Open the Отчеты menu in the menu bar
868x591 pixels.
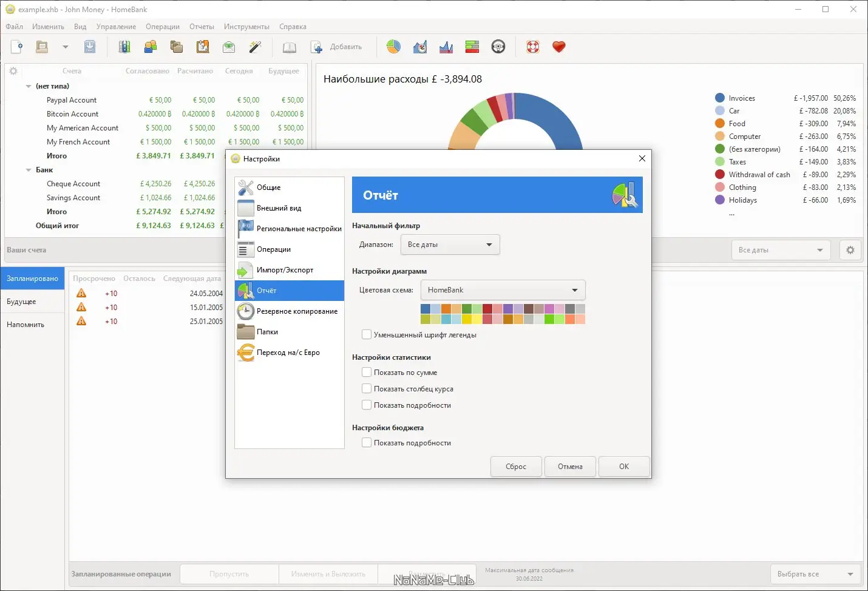click(202, 27)
